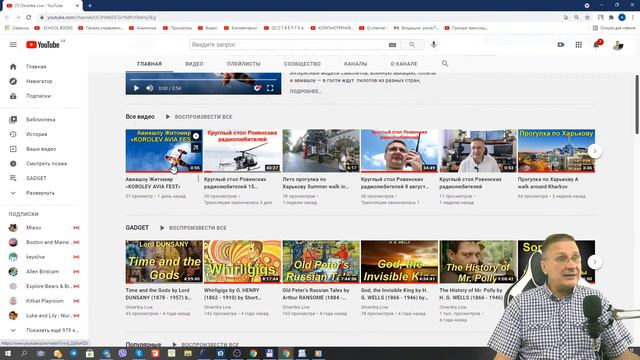Open the YouTube hamburger guide menu

point(13,44)
